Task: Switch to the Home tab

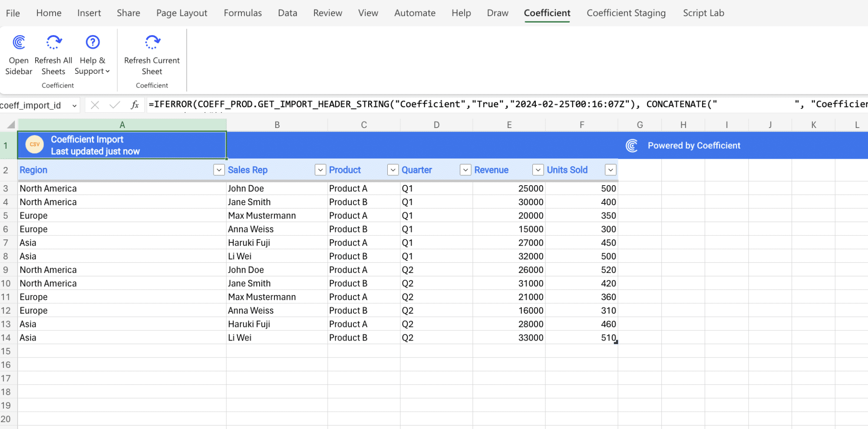Action: pos(49,13)
